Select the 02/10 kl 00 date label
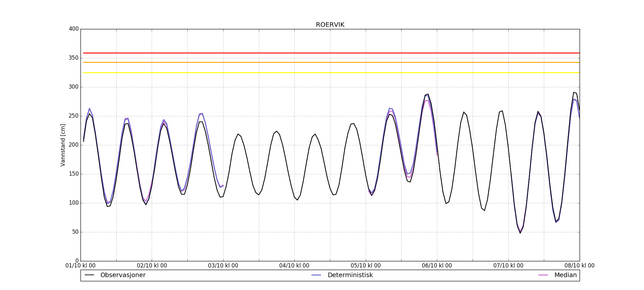644x290 pixels. pyautogui.click(x=152, y=266)
